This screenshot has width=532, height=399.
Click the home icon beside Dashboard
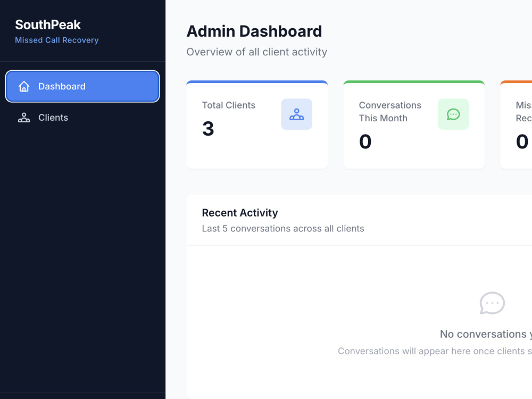tap(24, 86)
